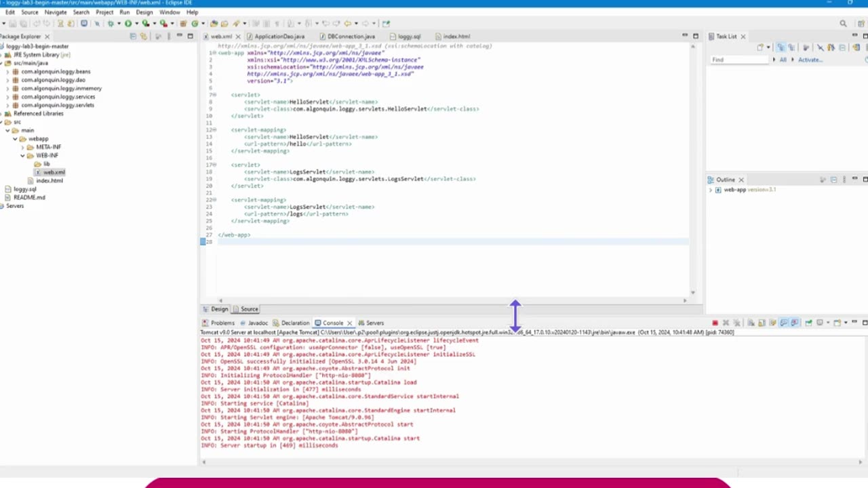This screenshot has height=488, width=868.
Task: Open the Navigate menu
Action: 56,12
